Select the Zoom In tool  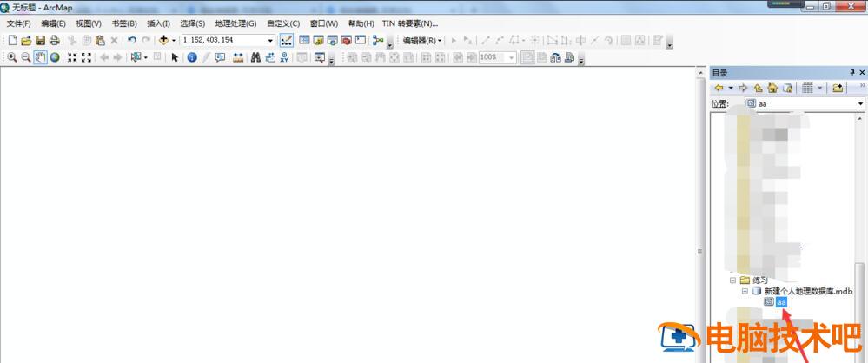(11, 57)
